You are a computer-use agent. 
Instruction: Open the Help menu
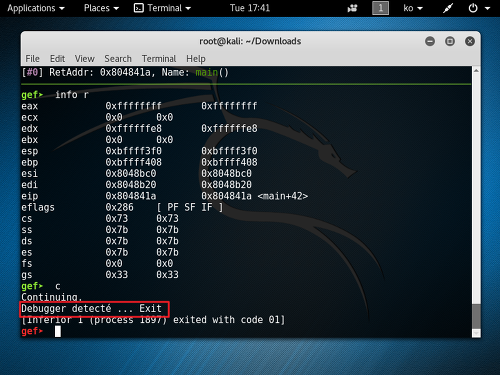[x=196, y=59]
